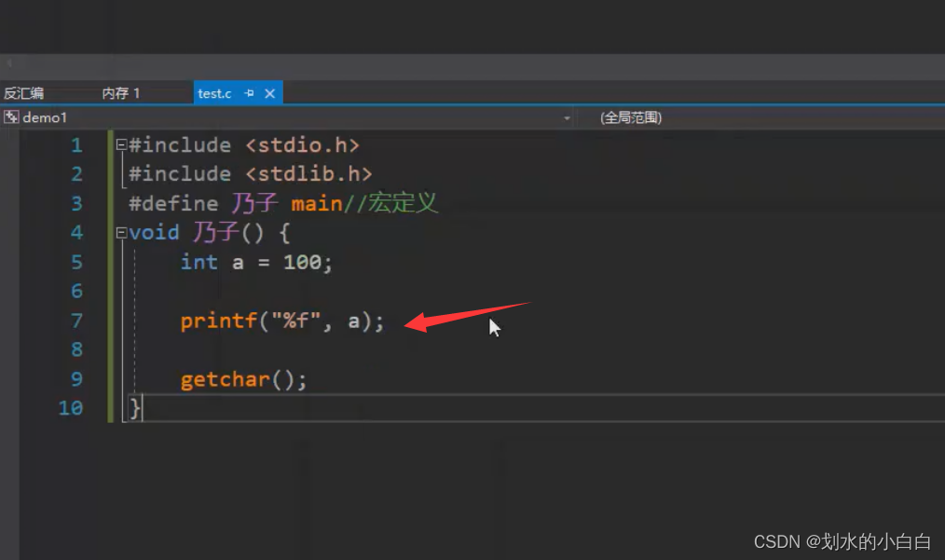
Task: Switch to the 反汇编 tab
Action: 23,93
